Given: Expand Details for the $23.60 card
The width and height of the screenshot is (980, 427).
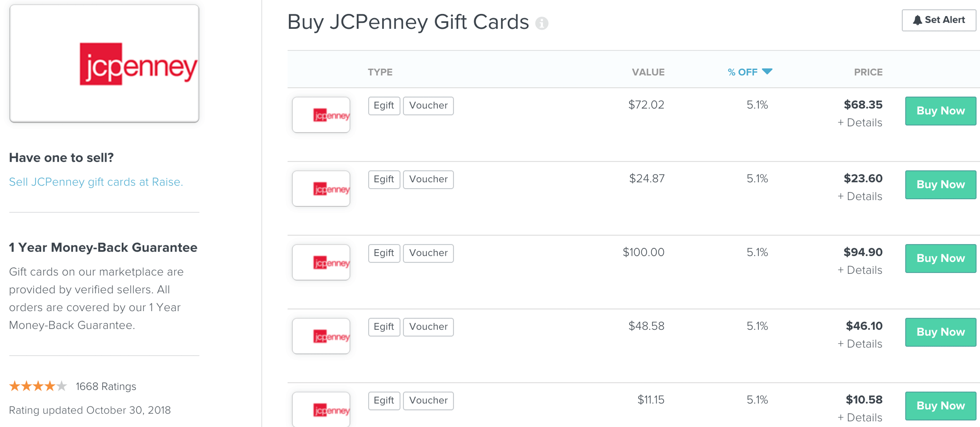Looking at the screenshot, I should [x=859, y=196].
